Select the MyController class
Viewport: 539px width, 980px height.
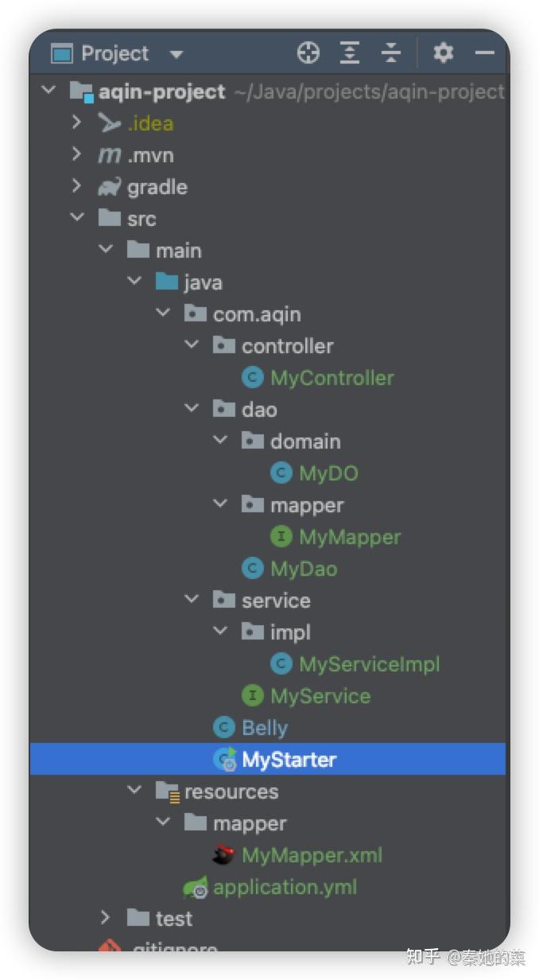point(332,378)
